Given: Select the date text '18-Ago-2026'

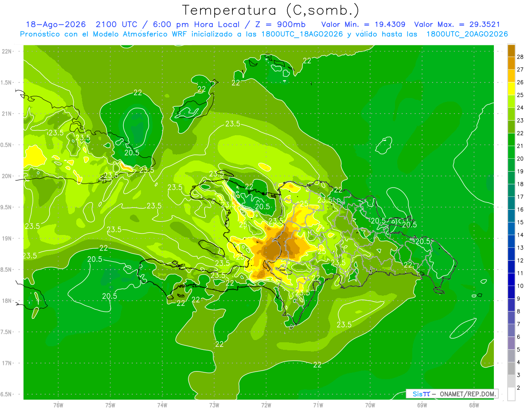Looking at the screenshot, I should 55,24.
